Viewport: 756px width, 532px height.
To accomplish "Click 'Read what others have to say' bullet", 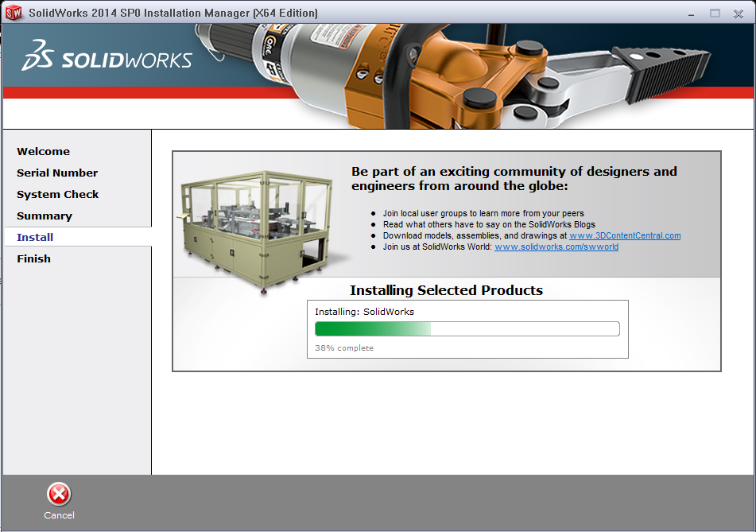I will 489,224.
